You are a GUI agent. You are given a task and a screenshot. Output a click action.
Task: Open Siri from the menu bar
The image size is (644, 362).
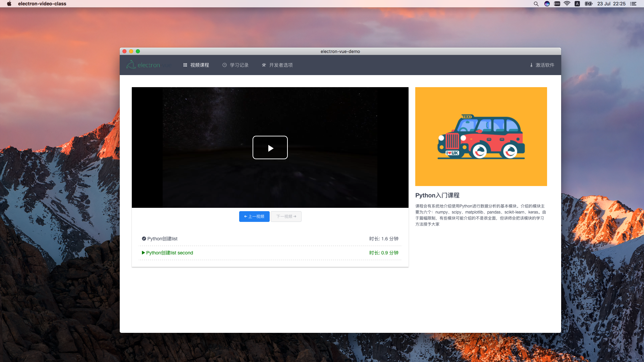tap(547, 4)
